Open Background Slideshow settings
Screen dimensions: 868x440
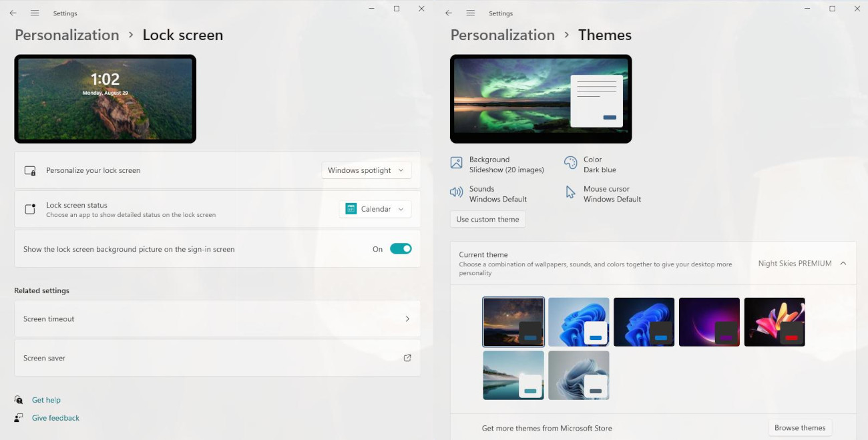click(498, 165)
